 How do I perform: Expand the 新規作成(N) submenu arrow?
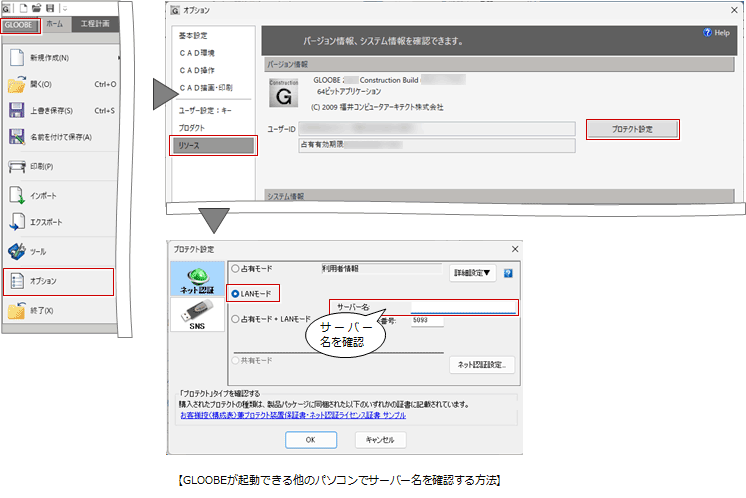pos(118,58)
